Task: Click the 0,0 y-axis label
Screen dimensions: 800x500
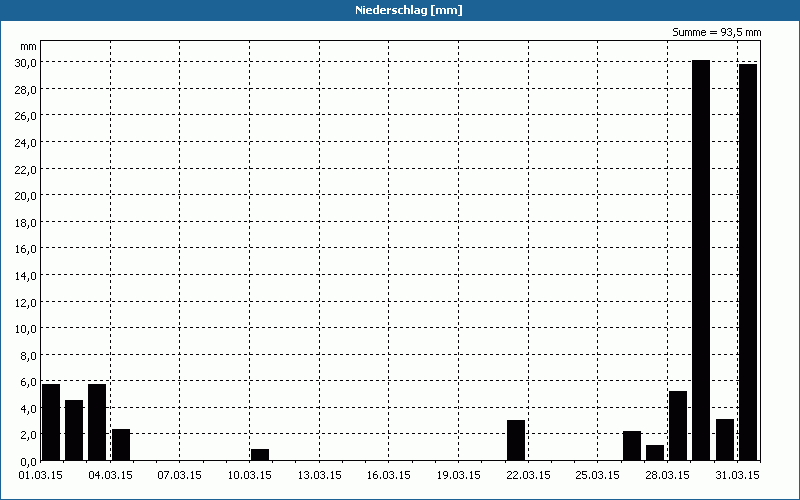Action: point(28,462)
